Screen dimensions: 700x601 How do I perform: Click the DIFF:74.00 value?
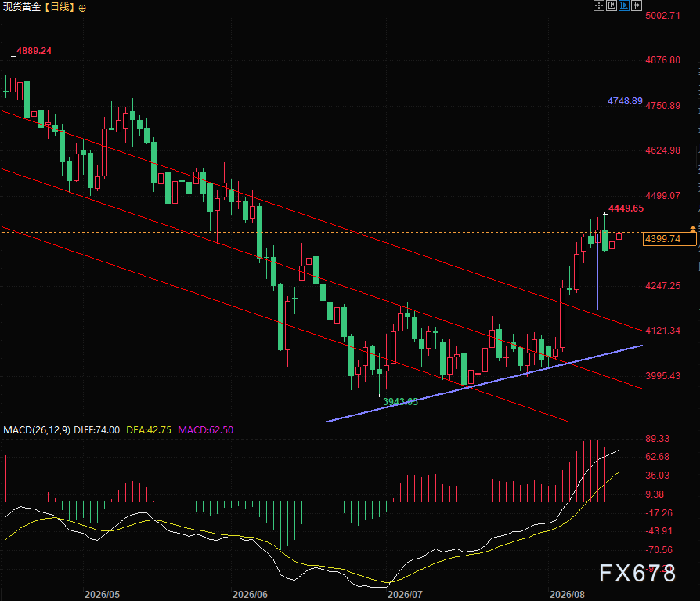[96, 430]
